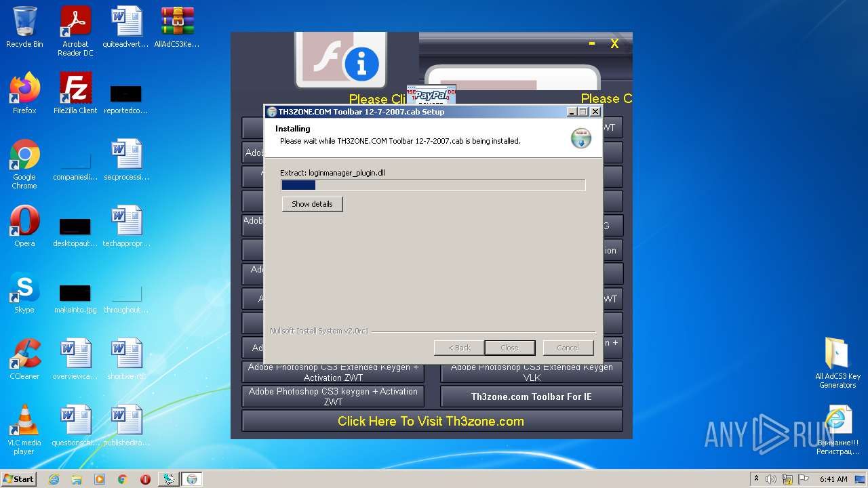Click Th3zone.com Toolbar For IE button

point(532,396)
